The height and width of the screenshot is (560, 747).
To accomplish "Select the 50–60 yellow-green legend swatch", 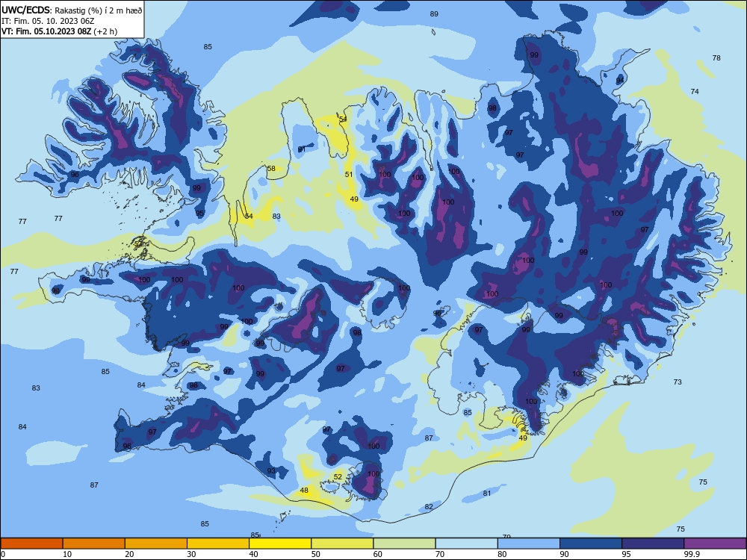I will [x=342, y=544].
